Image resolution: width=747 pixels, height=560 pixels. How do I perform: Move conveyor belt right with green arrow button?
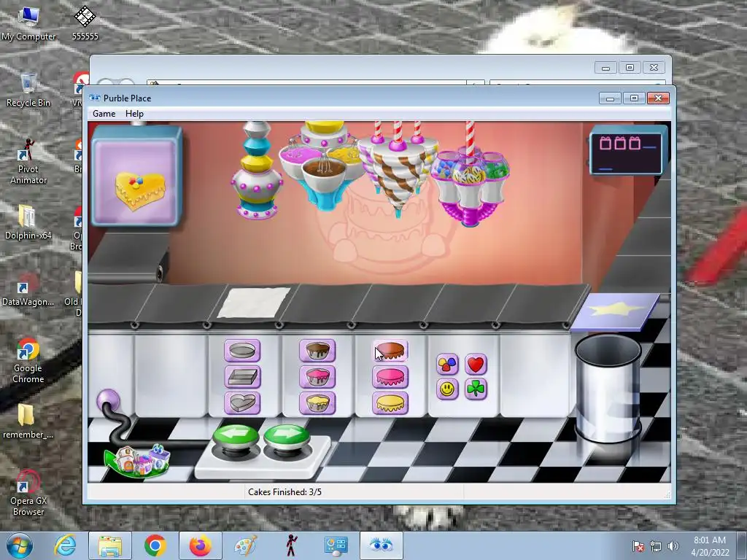pyautogui.click(x=287, y=437)
